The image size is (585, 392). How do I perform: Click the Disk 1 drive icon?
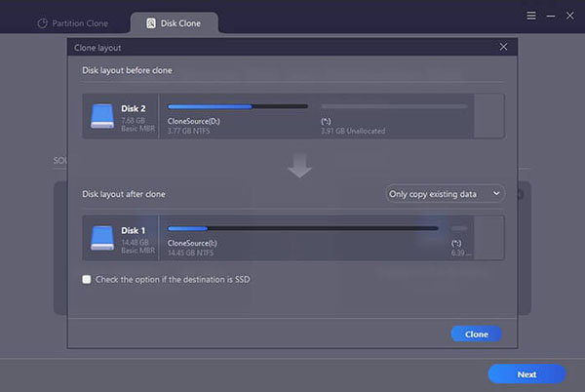tap(102, 238)
